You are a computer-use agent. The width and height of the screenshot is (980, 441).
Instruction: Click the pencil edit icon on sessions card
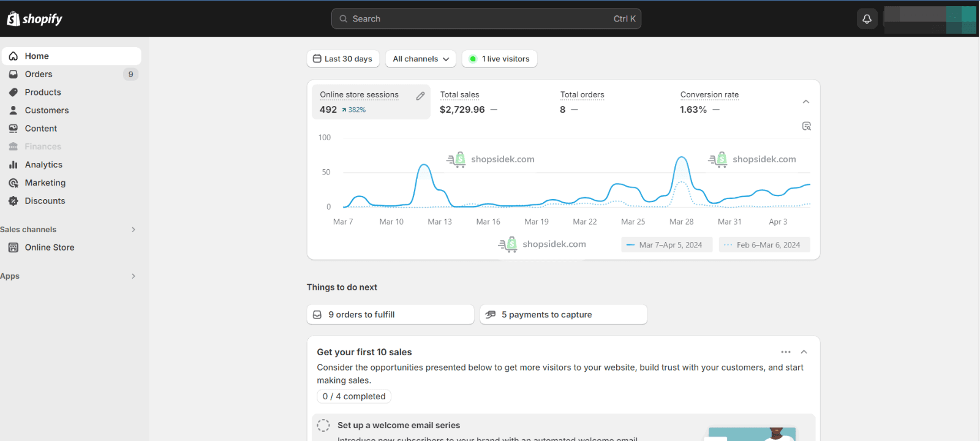420,96
